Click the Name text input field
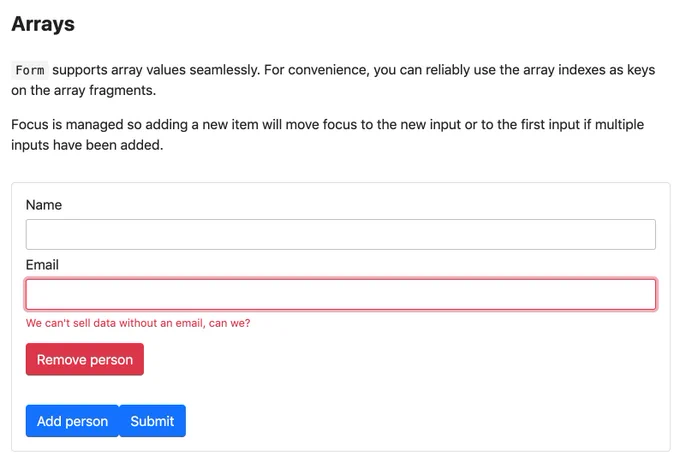This screenshot has width=680, height=456. click(340, 234)
